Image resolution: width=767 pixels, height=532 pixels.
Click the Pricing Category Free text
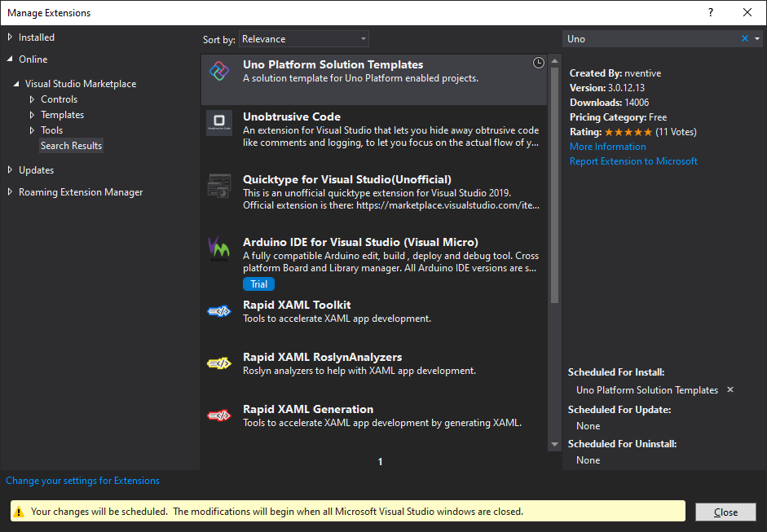(619, 117)
